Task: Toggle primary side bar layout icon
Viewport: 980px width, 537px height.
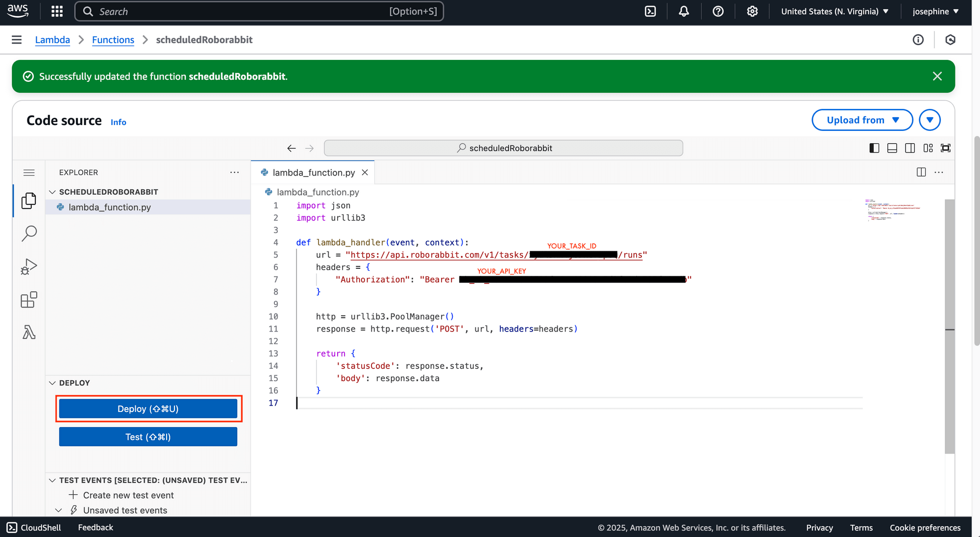Action: pyautogui.click(x=874, y=148)
